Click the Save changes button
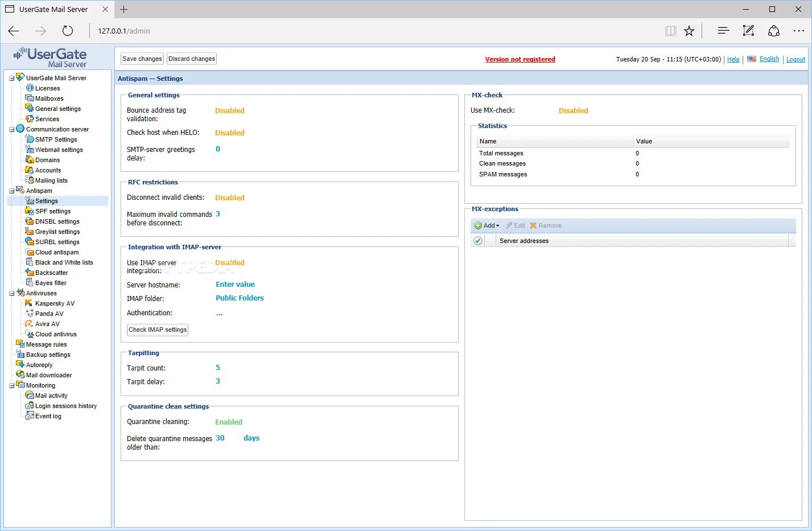The height and width of the screenshot is (531, 812). tap(142, 59)
